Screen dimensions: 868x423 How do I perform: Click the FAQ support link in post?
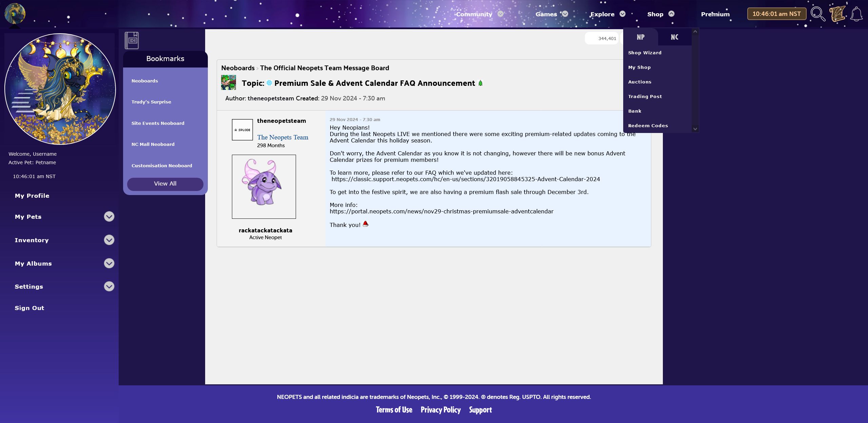coord(465,179)
